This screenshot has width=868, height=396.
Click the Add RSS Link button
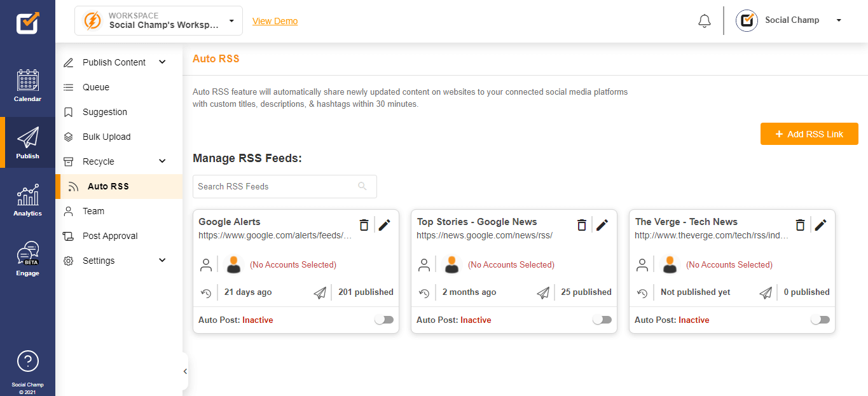click(809, 134)
